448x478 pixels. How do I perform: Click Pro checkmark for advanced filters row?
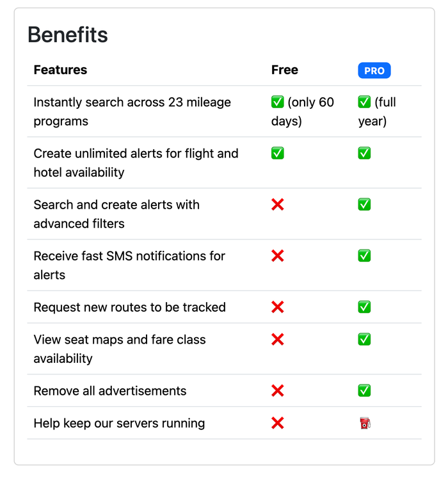(364, 204)
